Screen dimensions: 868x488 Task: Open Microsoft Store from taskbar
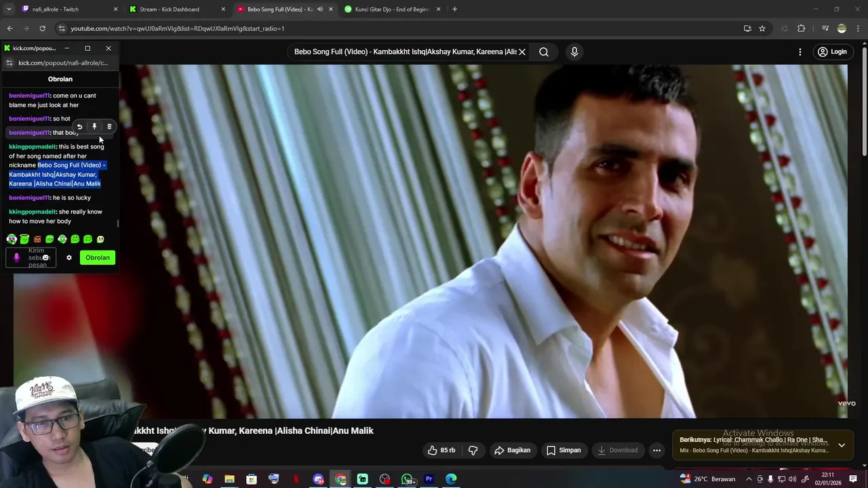[252, 479]
